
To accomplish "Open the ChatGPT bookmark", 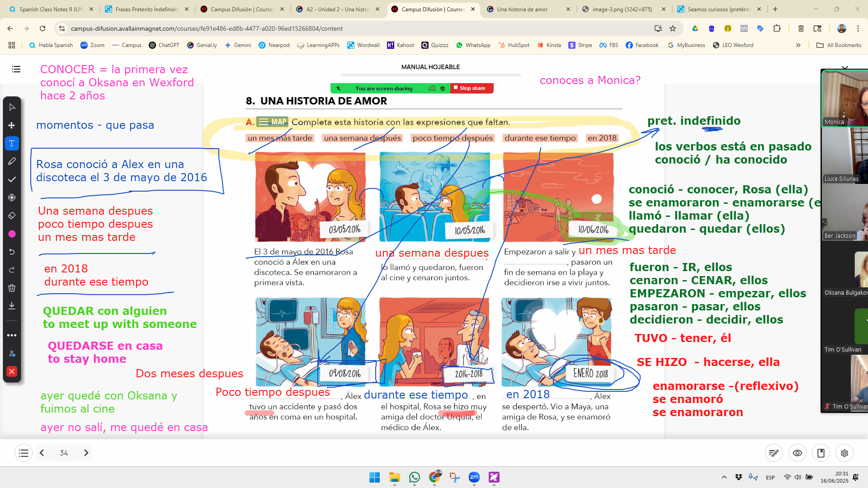I will [164, 45].
